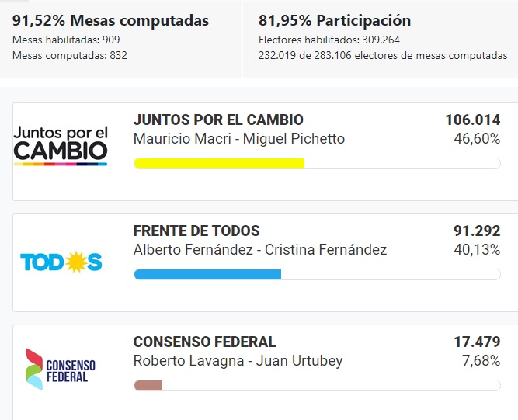Screen dimensions: 518x420
Task: Click the 106.014 vote count
Action: pyautogui.click(x=472, y=120)
